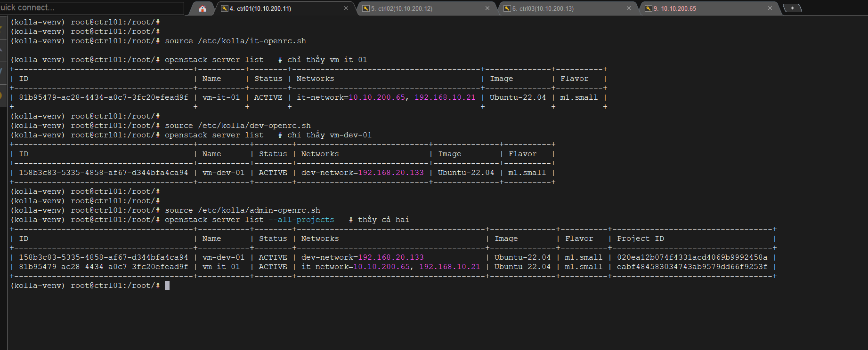Click the comment '# chỉ thấy vm-dev-01'

325,135
